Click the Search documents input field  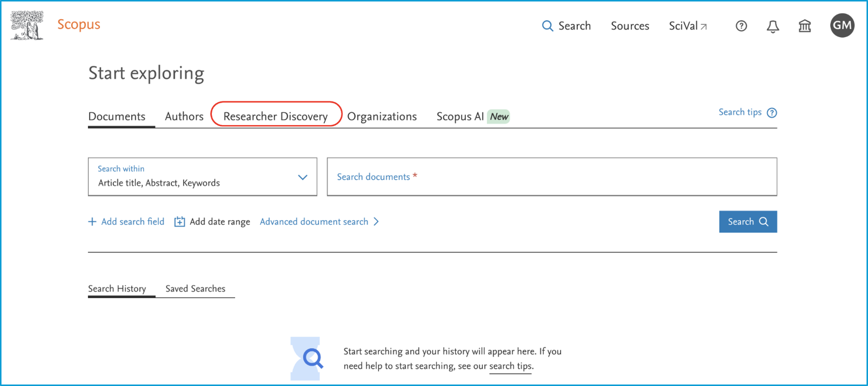[x=552, y=177]
